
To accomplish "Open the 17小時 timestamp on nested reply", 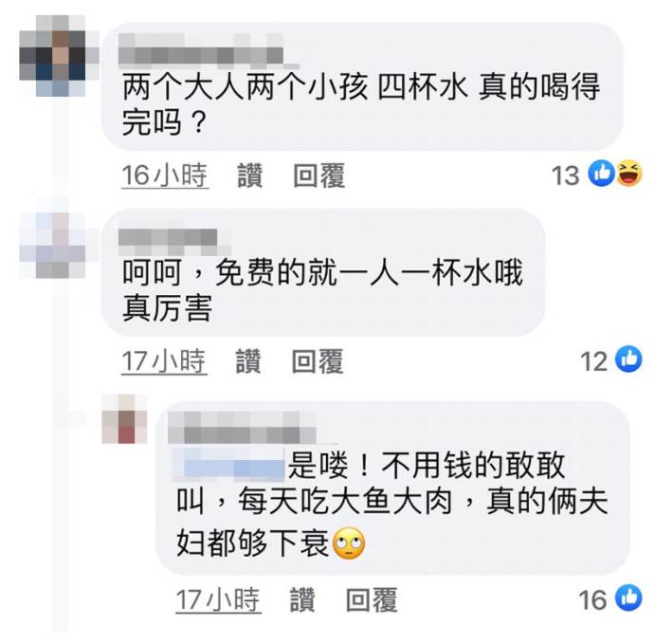I will tap(218, 599).
